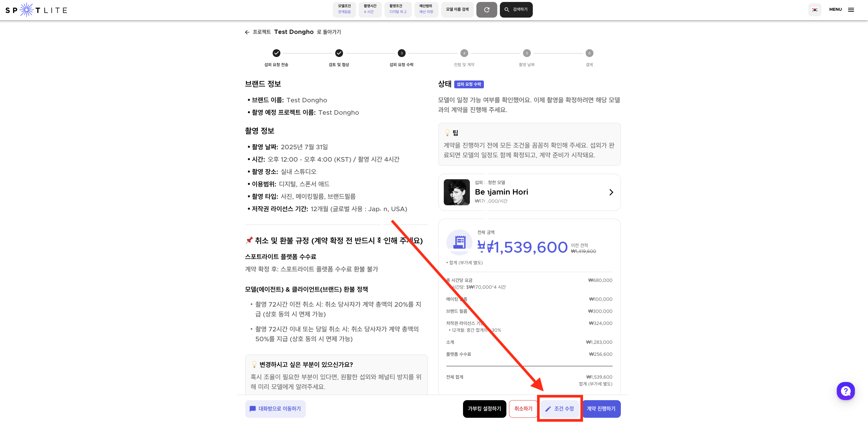The height and width of the screenshot is (422, 868).
Task: Click the Korean flag language icon
Action: pos(815,10)
